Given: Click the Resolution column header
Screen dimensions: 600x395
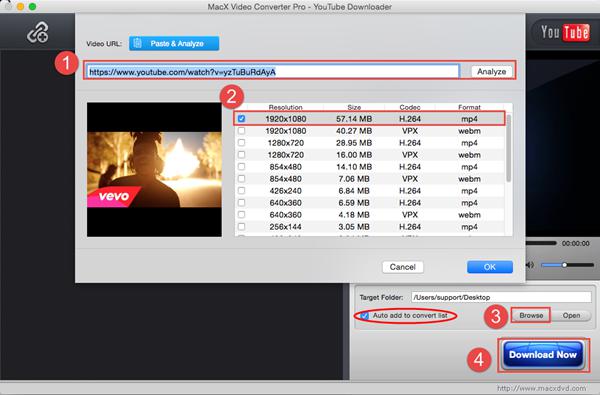Looking at the screenshot, I should tap(285, 107).
